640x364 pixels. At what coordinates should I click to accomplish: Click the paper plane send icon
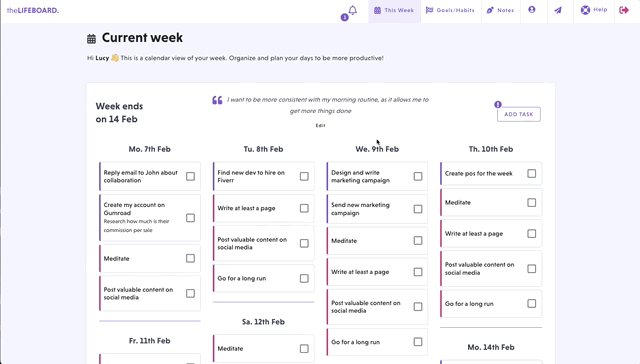click(558, 10)
